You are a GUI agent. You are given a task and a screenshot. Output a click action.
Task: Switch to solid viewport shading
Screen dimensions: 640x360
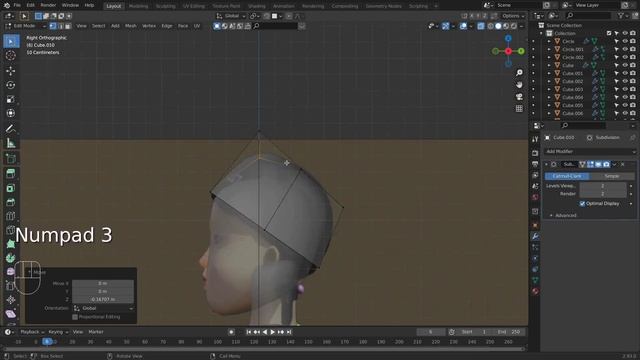pos(498,26)
